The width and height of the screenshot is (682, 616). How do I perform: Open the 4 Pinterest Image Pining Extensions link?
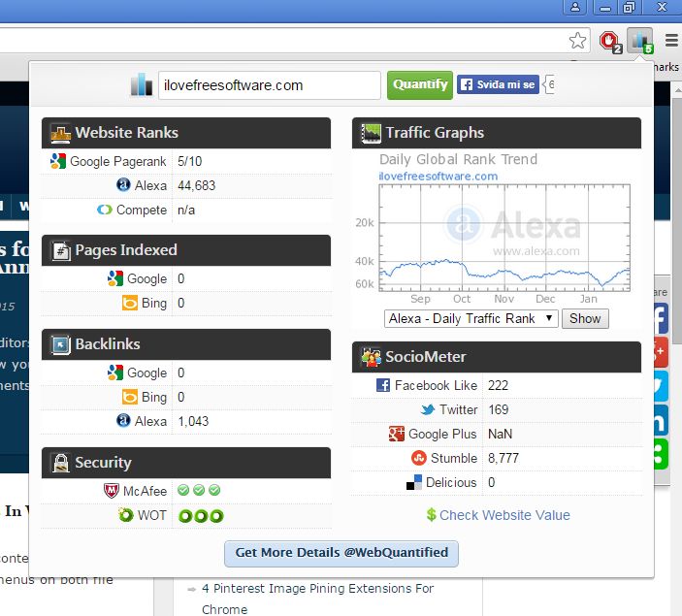coord(318,599)
